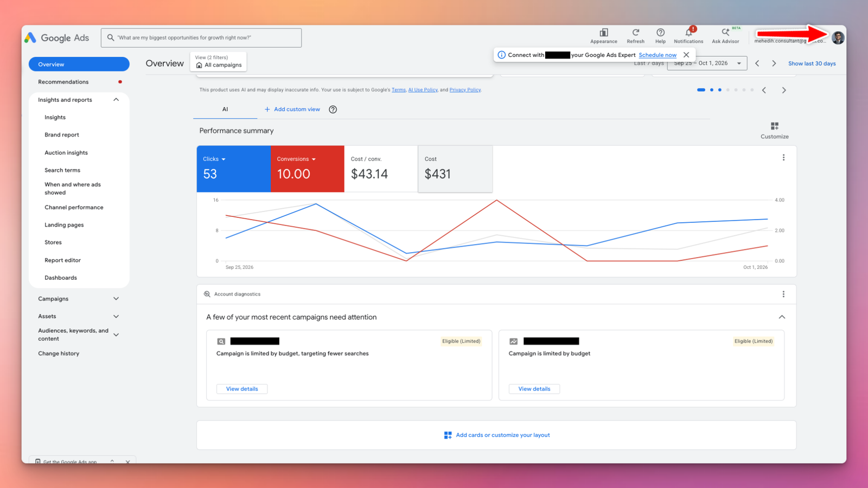Open Landing pages report
Screen dimensions: 868x488
coord(64,225)
